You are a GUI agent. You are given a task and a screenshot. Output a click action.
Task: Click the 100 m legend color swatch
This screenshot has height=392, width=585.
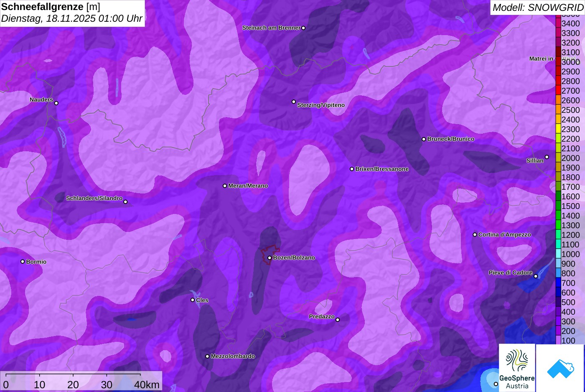click(558, 341)
